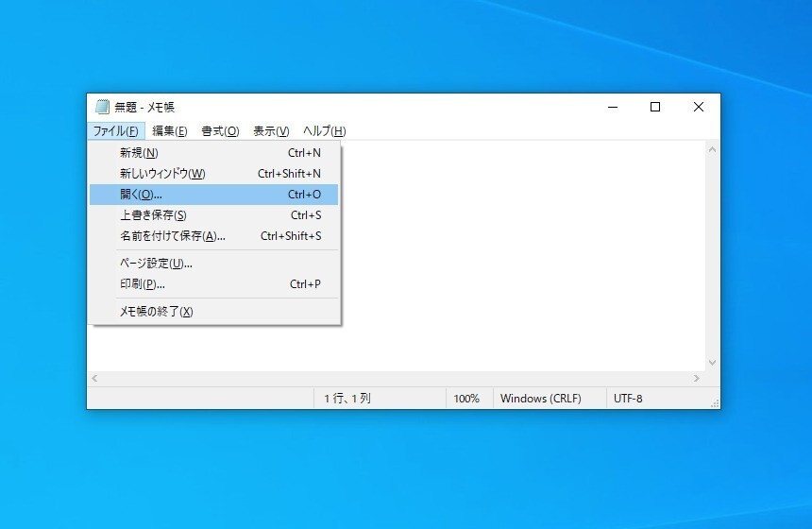Close the メモ帳 window
The image size is (812, 529).
pos(699,107)
